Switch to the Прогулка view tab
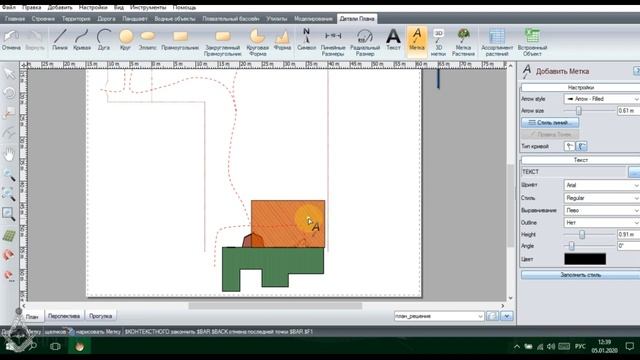The image size is (640, 360). (100, 316)
